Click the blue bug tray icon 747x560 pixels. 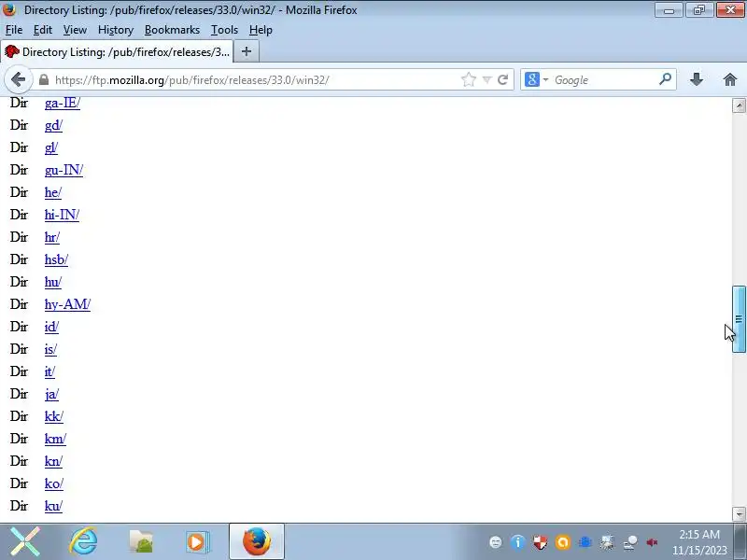[x=585, y=542]
